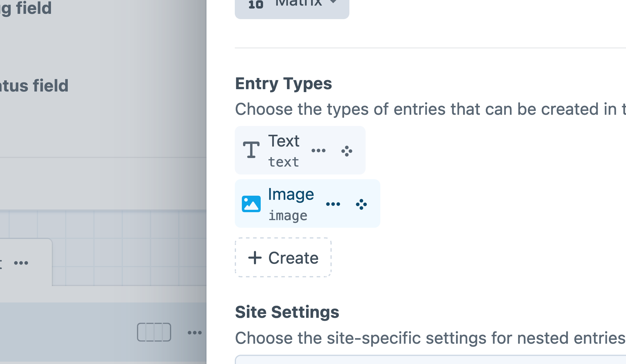Create a new entry type
Screen dimensions: 626x364
283,258
